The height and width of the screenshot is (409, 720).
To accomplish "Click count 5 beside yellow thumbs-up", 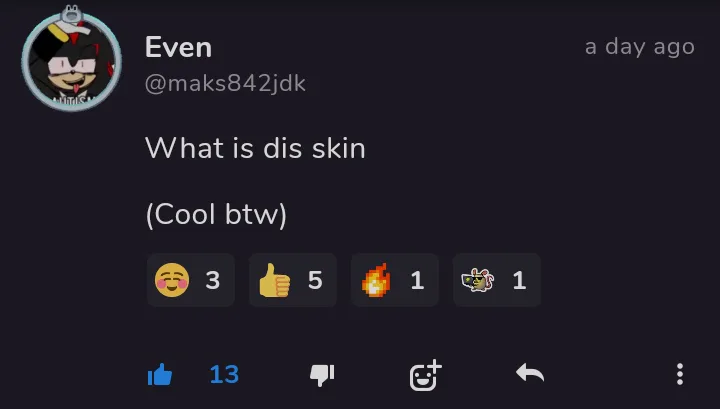I will (315, 280).
